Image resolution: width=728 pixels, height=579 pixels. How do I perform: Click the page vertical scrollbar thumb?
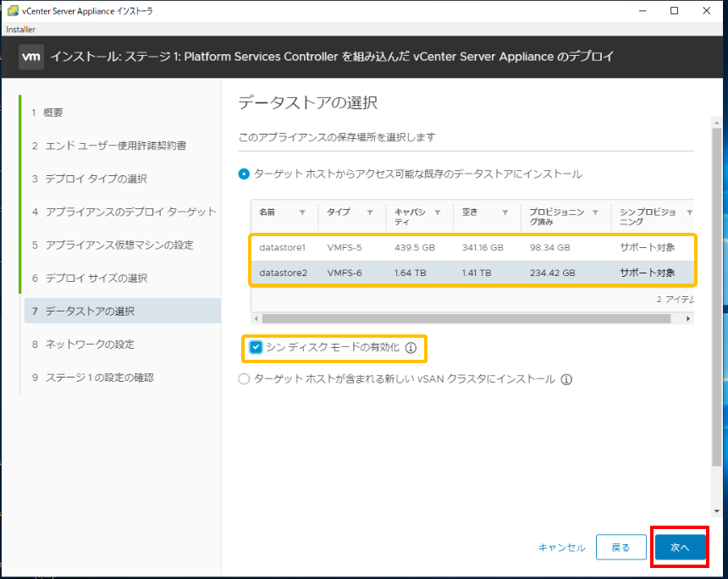click(717, 297)
